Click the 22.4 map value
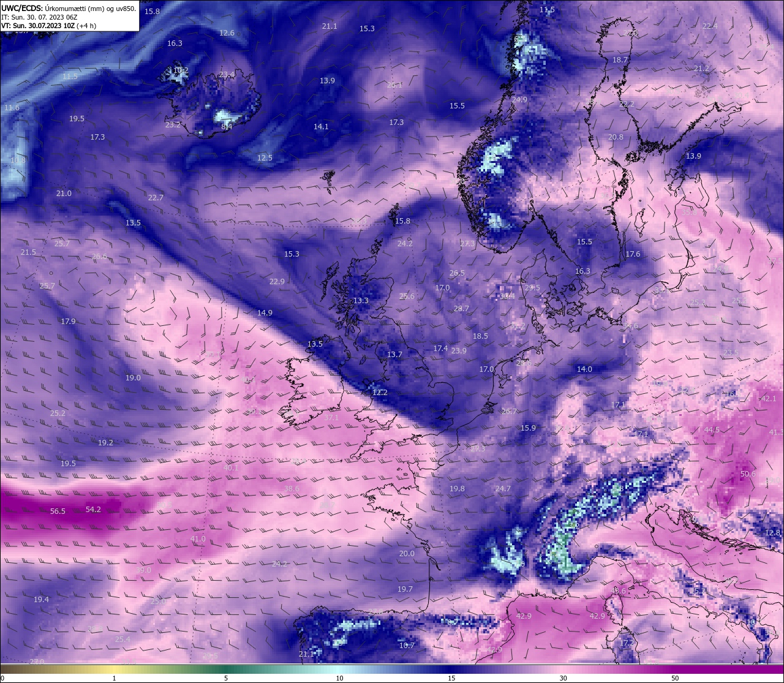The width and height of the screenshot is (784, 683). pos(709,26)
